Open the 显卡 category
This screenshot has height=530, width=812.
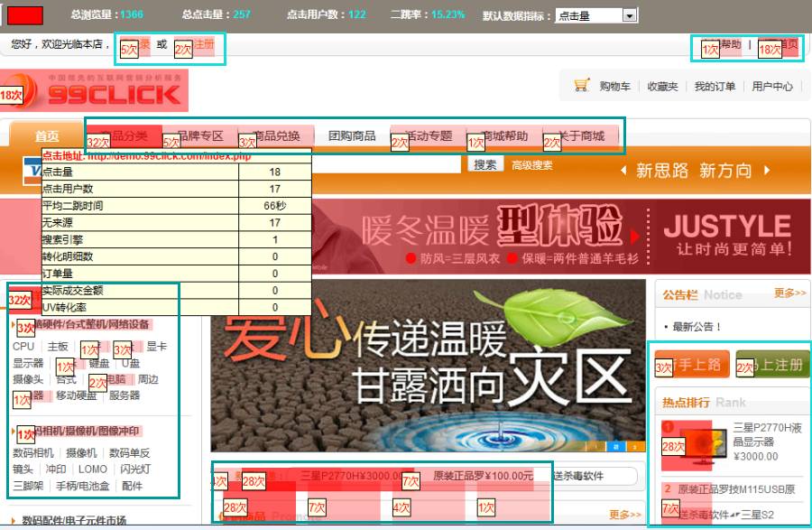[x=156, y=346]
